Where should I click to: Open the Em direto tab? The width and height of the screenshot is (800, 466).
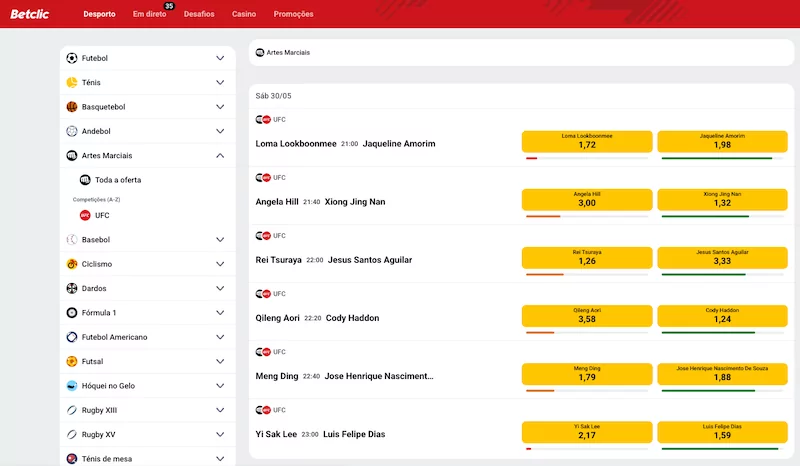[149, 14]
